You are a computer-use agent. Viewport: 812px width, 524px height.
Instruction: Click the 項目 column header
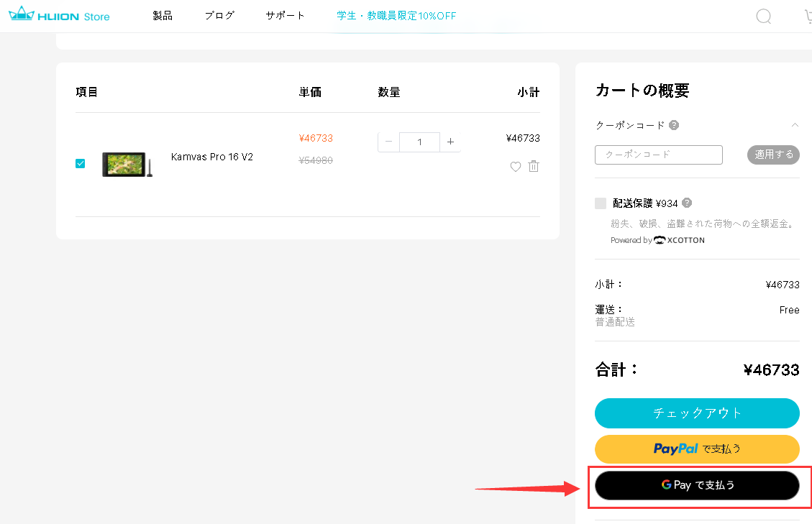86,92
